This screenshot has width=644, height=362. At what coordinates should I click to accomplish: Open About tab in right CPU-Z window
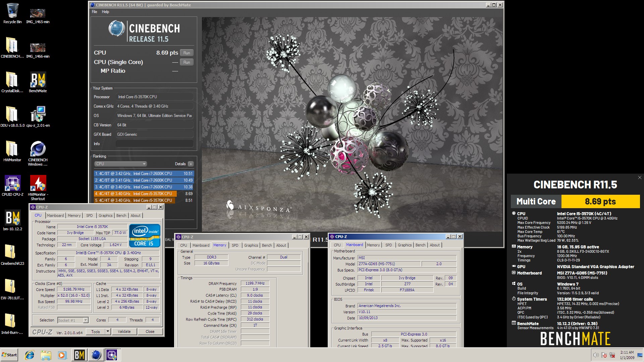pyautogui.click(x=435, y=245)
